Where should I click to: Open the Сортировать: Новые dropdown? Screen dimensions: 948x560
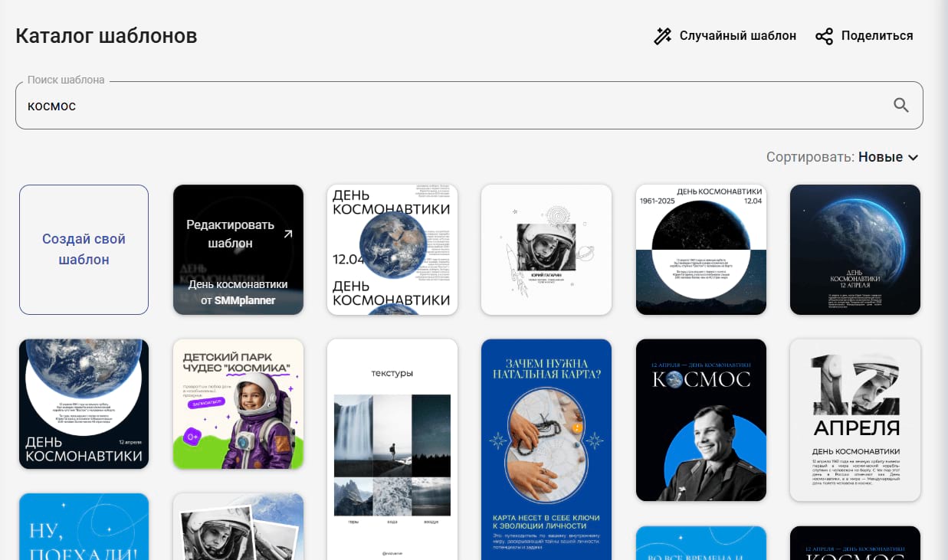point(842,157)
